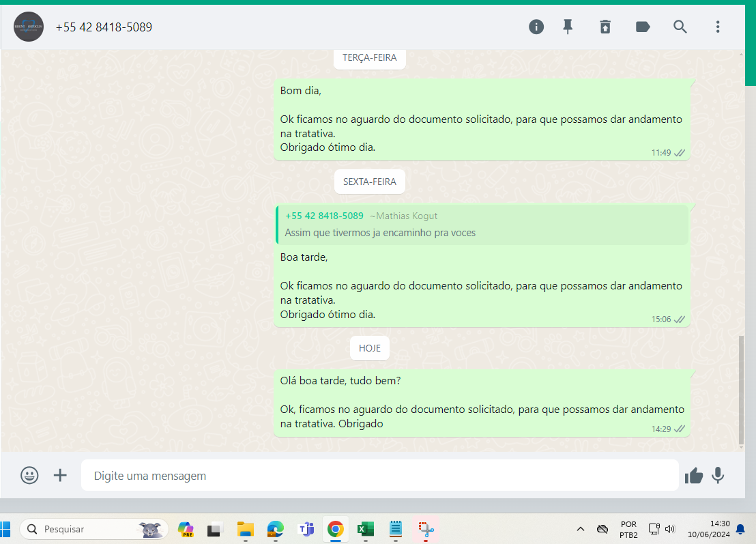Open the notifications bell icon
Viewport: 756px width, 544px height.
click(740, 530)
